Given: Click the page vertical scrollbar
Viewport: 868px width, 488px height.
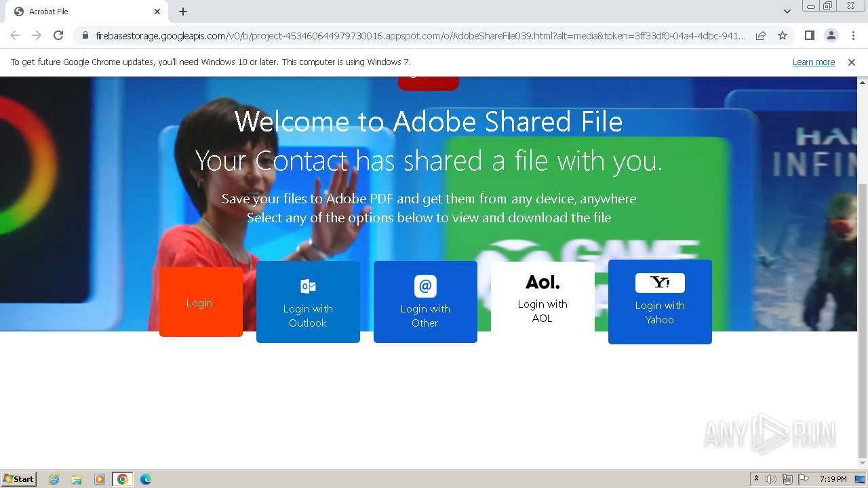Looking at the screenshot, I should point(863,320).
